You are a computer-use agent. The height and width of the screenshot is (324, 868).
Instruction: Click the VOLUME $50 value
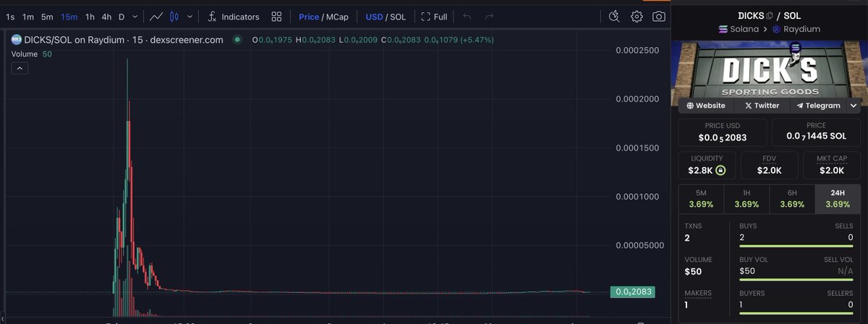click(692, 271)
